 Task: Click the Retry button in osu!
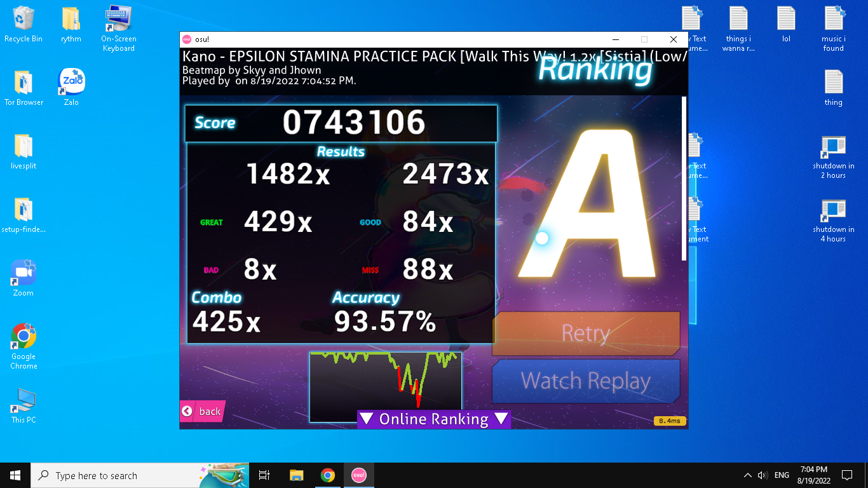(586, 333)
